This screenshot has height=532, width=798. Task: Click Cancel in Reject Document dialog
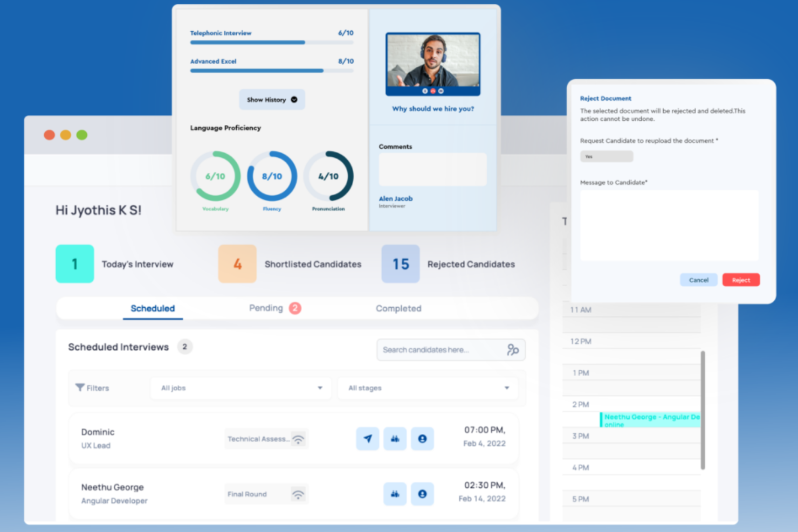pos(698,280)
